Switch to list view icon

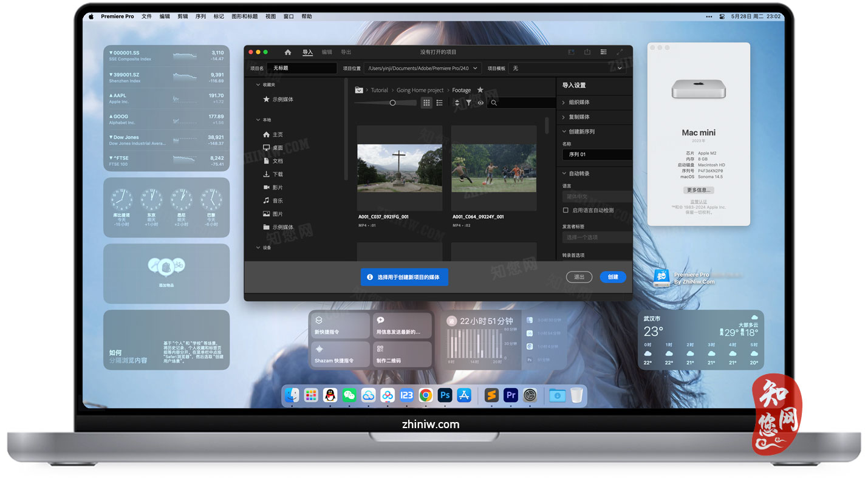click(439, 103)
